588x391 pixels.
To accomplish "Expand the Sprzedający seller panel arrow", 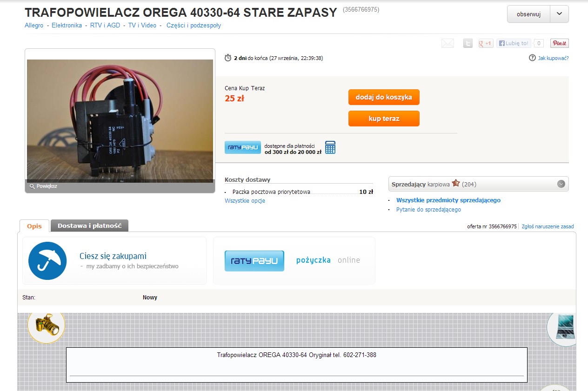I will coord(561,184).
